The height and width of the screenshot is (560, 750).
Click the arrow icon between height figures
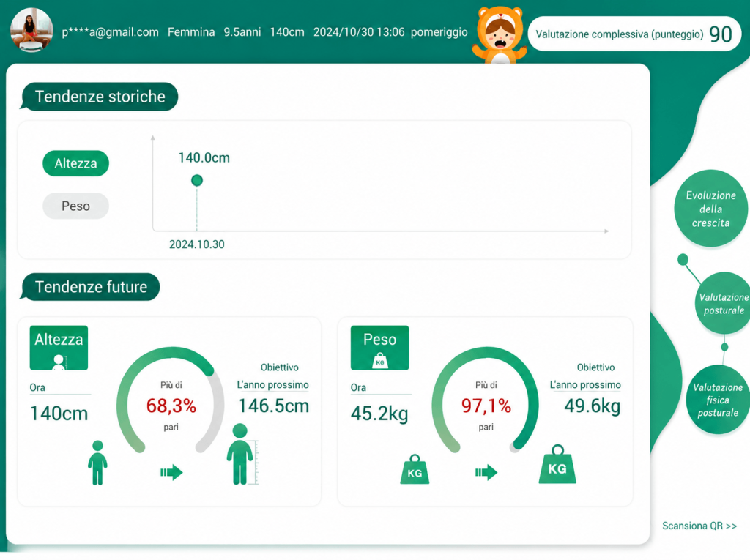pyautogui.click(x=171, y=472)
